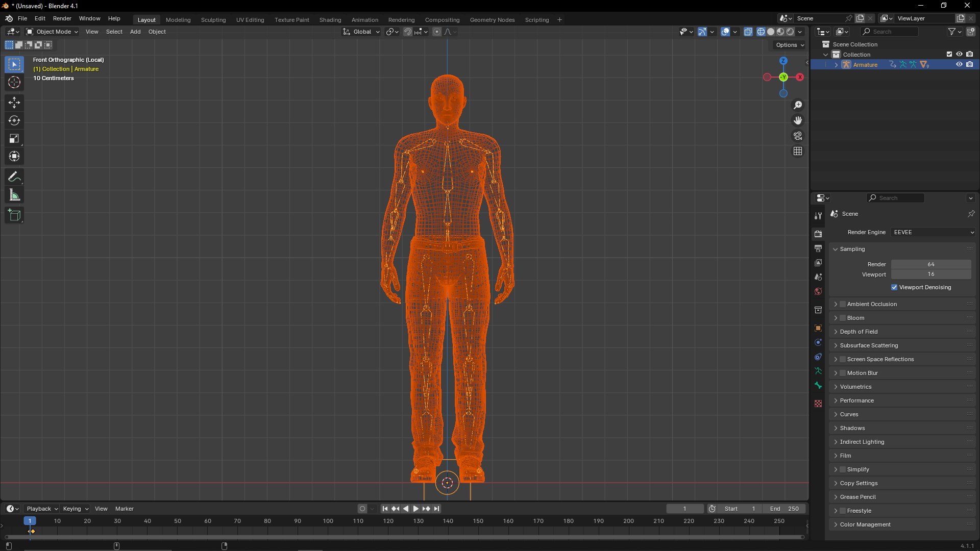Adjust the Render samples value slider
This screenshot has height=551, width=980.
[x=931, y=264]
